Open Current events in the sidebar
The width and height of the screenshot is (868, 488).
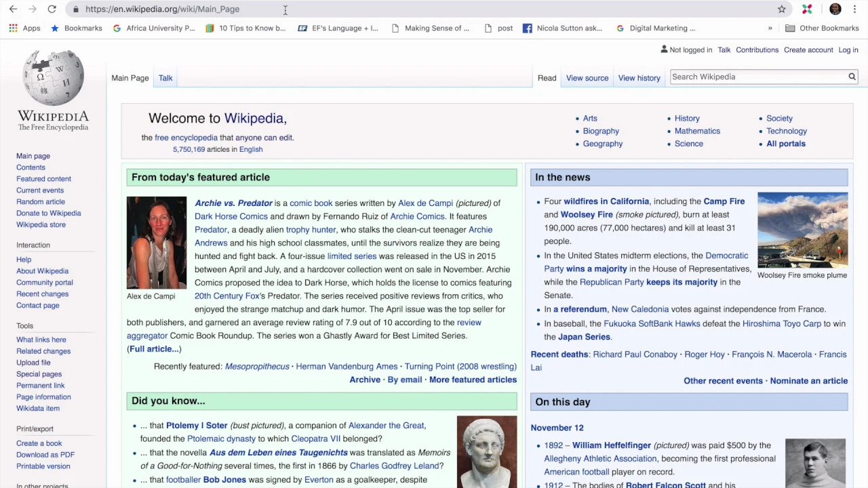(x=40, y=190)
